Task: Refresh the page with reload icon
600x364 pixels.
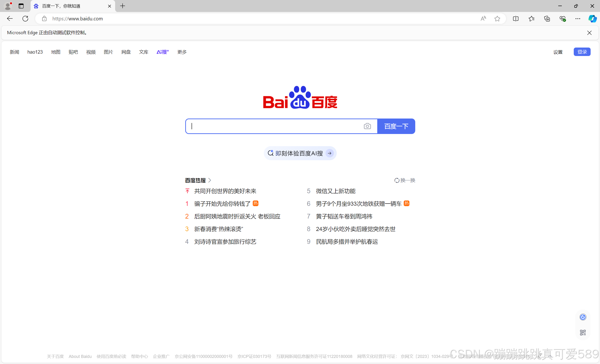Action: [25, 19]
